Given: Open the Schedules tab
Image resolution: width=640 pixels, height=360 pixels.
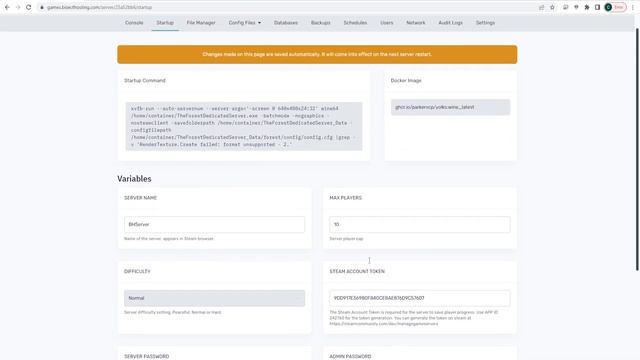Looking at the screenshot, I should 355,23.
